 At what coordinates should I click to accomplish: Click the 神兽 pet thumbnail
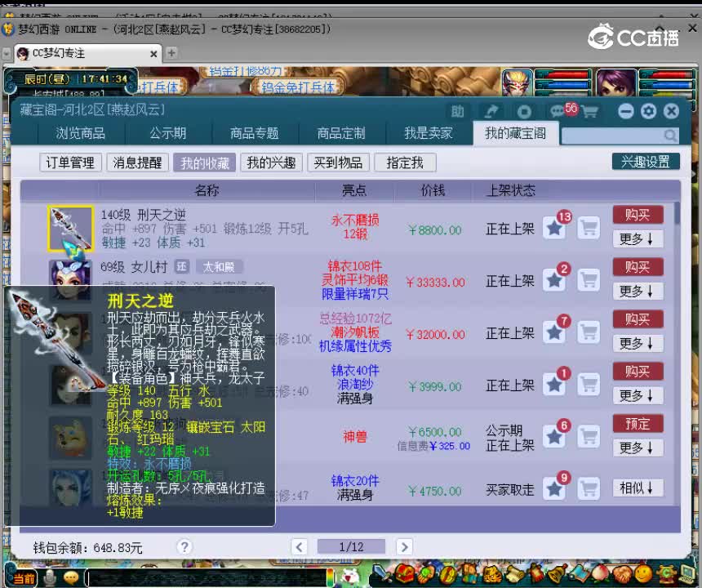point(71,438)
